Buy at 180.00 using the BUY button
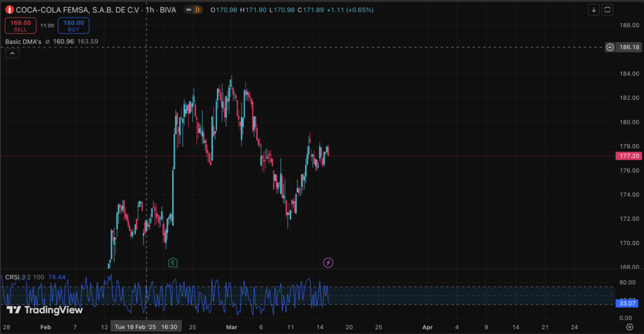 point(74,25)
